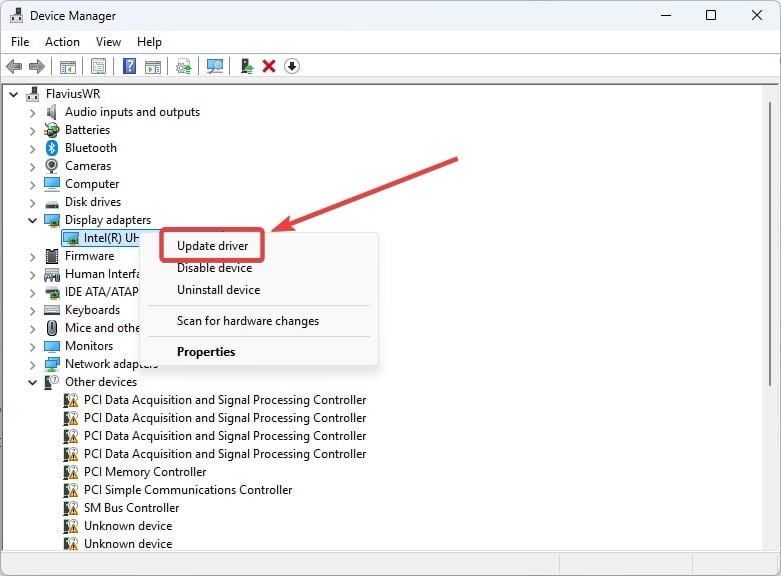Viewport: 781px width, 576px height.
Task: Click the Audio inputs speaker icon
Action: tap(52, 112)
